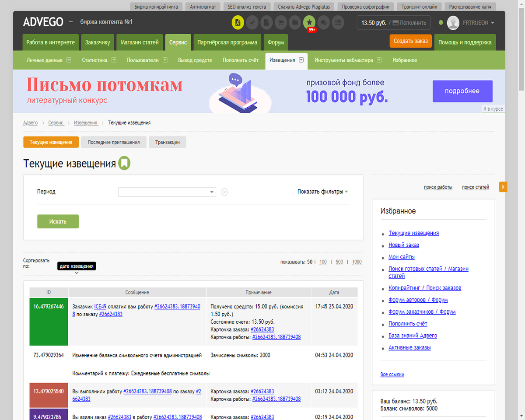The height and width of the screenshot is (420, 525).
Task: Open Помощь и поддержка
Action: [465, 42]
